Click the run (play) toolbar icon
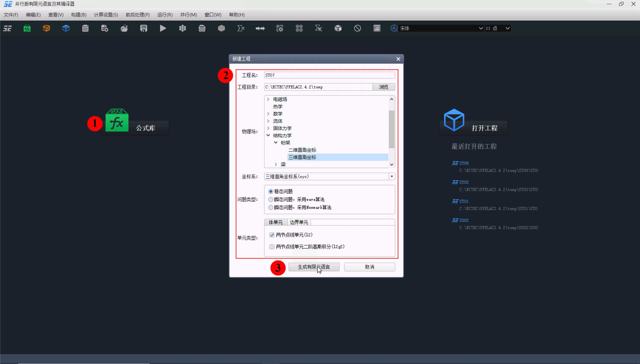 click(x=163, y=28)
